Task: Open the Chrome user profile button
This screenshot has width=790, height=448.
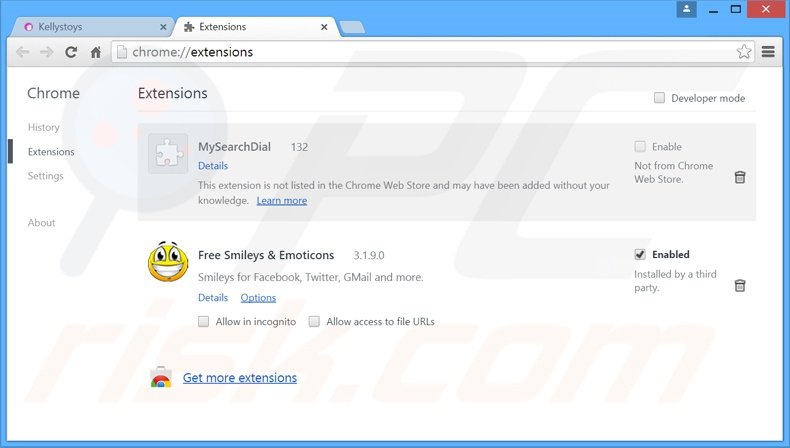Action: coord(686,9)
